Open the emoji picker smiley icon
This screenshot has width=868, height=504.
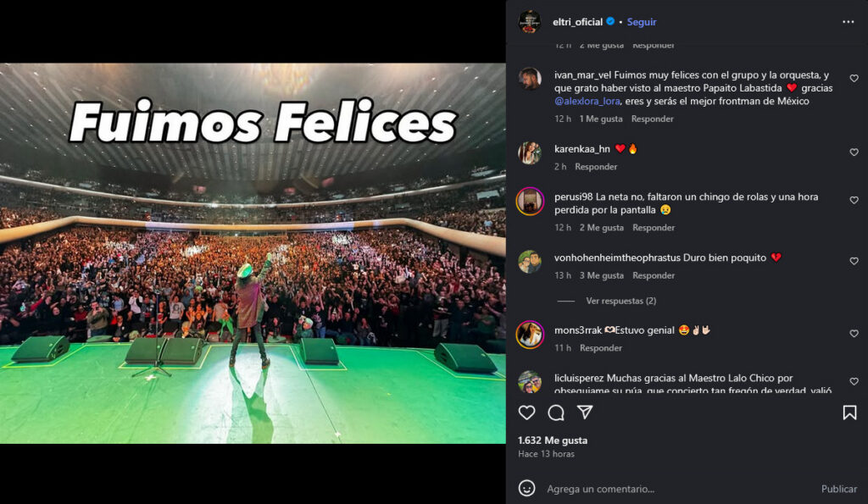526,489
